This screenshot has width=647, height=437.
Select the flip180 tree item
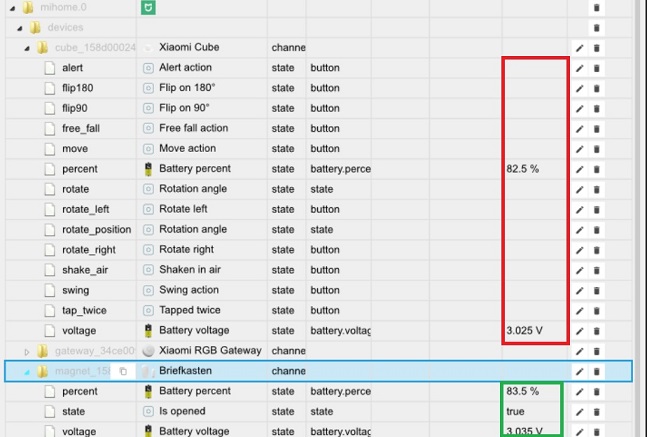tap(78, 88)
